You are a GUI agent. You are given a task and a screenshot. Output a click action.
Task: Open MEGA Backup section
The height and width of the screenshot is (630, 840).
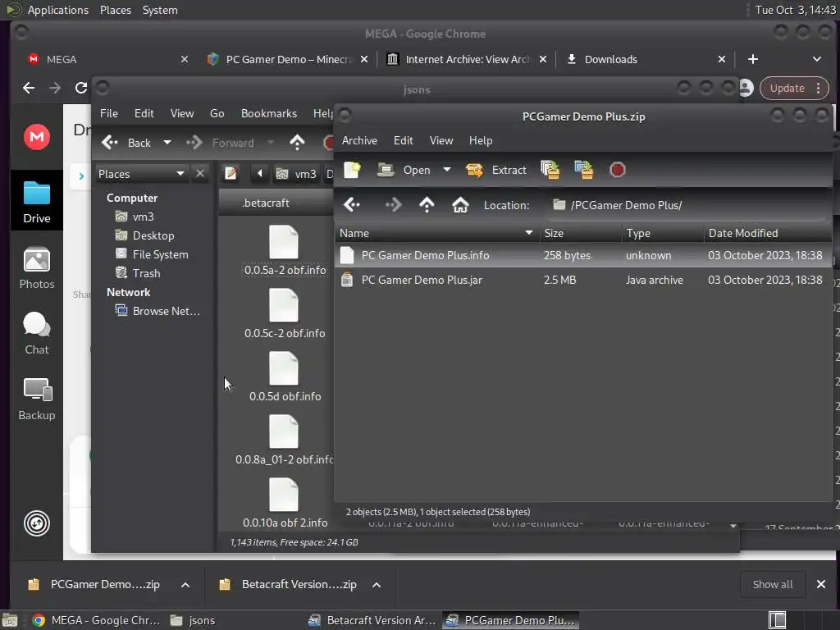click(x=36, y=399)
